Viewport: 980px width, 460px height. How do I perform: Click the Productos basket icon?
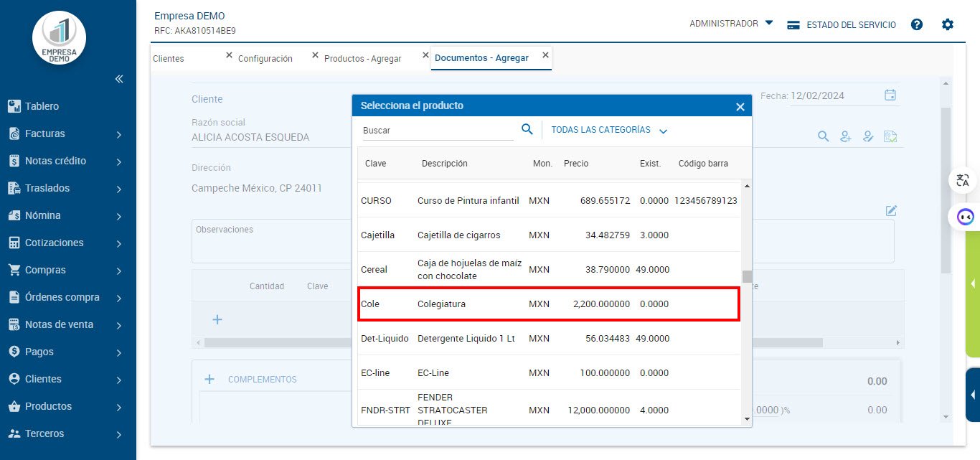click(x=14, y=406)
